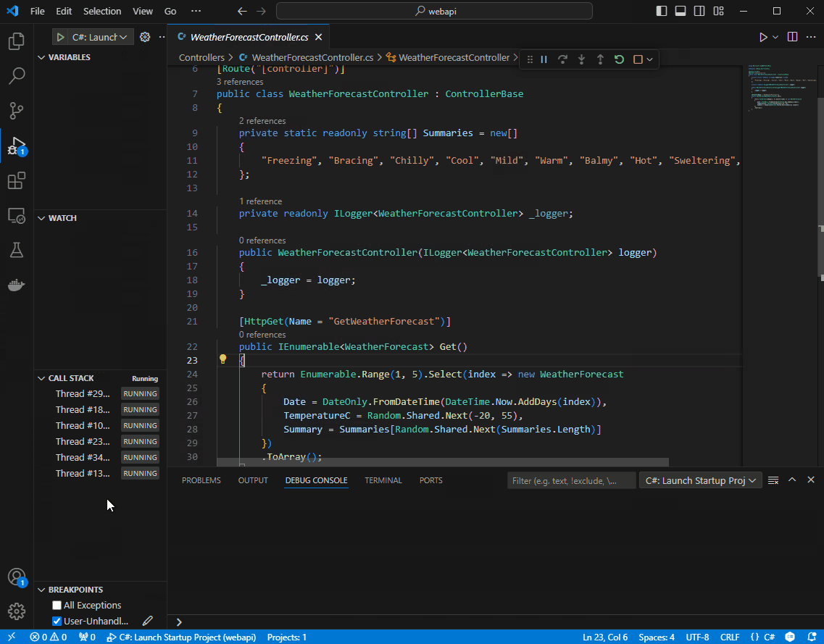The height and width of the screenshot is (644, 824).
Task: Restart debugging from the debug toolbar
Action: (618, 59)
